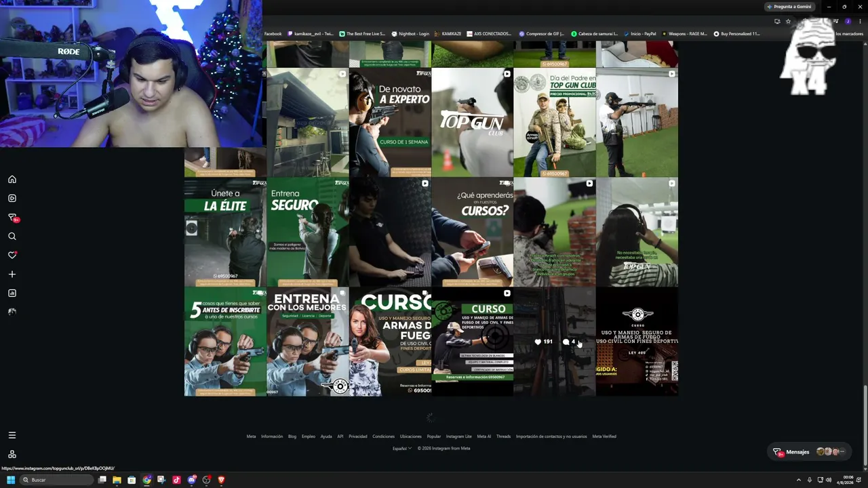Open the Mensajes floating chat button
The width and height of the screenshot is (868, 488).
coord(810,451)
